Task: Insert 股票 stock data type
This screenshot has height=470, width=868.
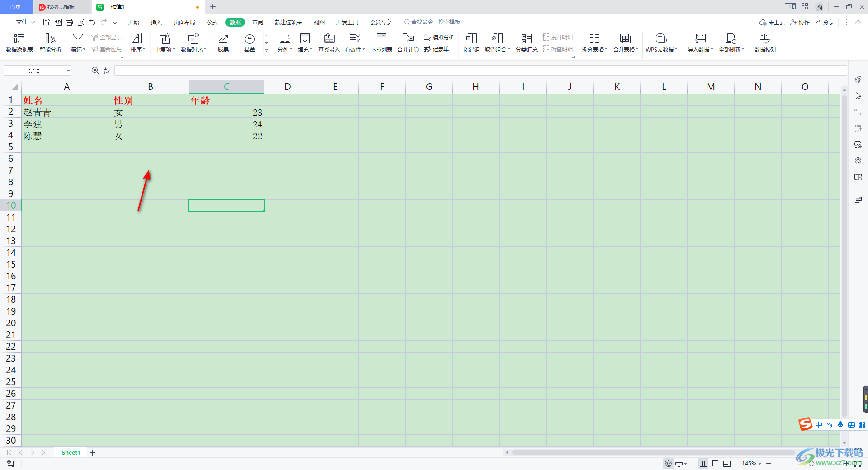Action: (x=223, y=43)
